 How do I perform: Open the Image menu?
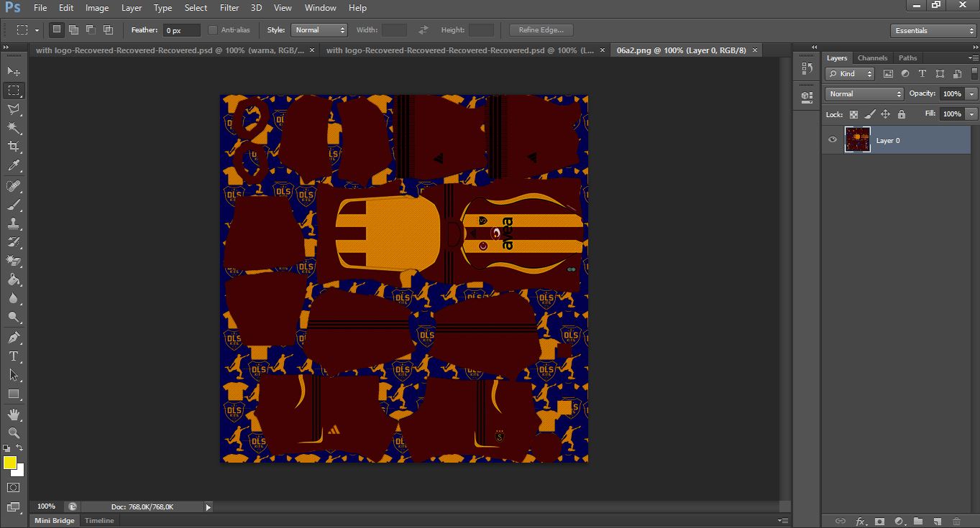click(x=97, y=8)
